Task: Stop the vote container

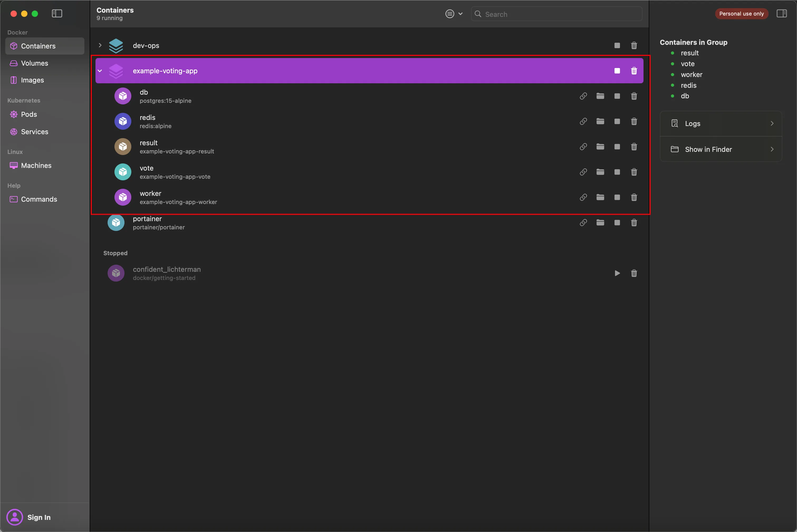Action: pos(617,172)
